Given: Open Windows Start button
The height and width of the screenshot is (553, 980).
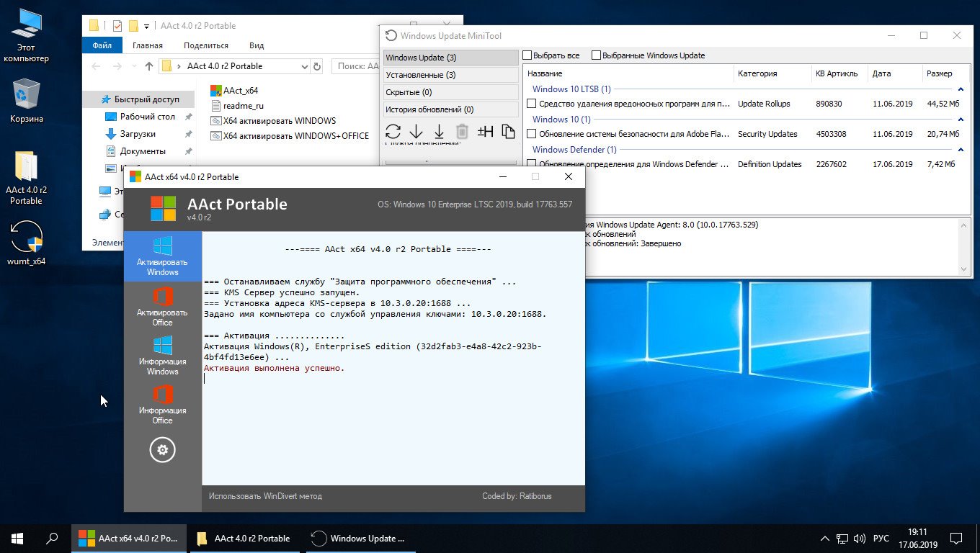Looking at the screenshot, I should (17, 539).
